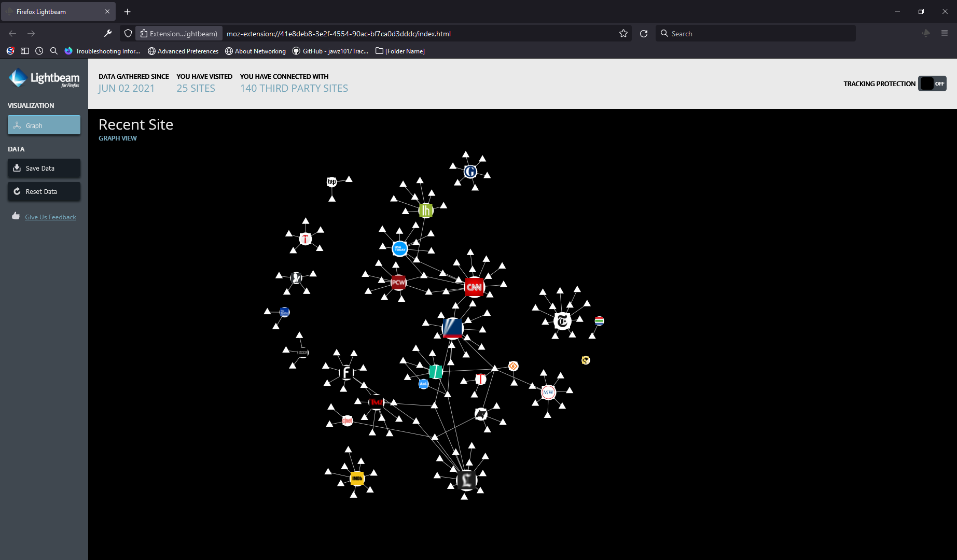Image resolution: width=957 pixels, height=560 pixels.
Task: Select the teal slanted-bar node
Action: pos(436,371)
